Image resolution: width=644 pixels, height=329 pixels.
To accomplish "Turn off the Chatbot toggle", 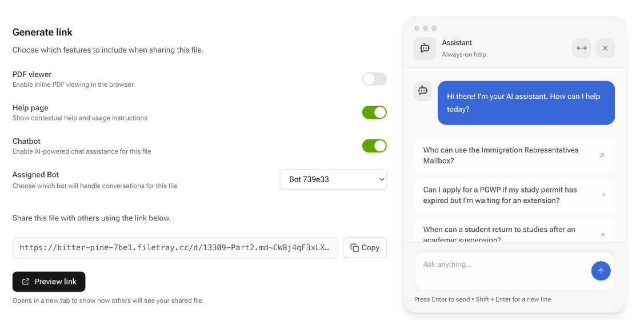I will pos(374,146).
